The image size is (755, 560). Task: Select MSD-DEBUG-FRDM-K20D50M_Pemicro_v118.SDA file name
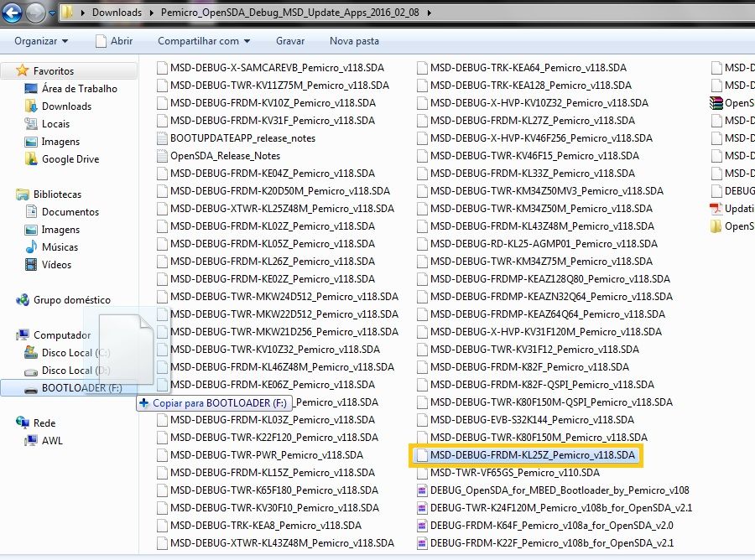click(279, 191)
